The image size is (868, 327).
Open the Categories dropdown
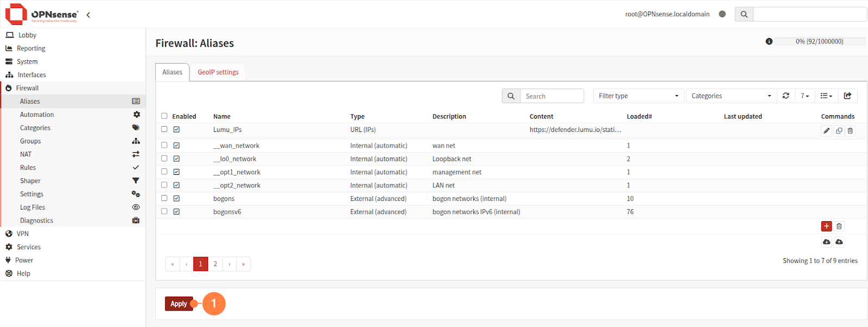[x=731, y=96]
